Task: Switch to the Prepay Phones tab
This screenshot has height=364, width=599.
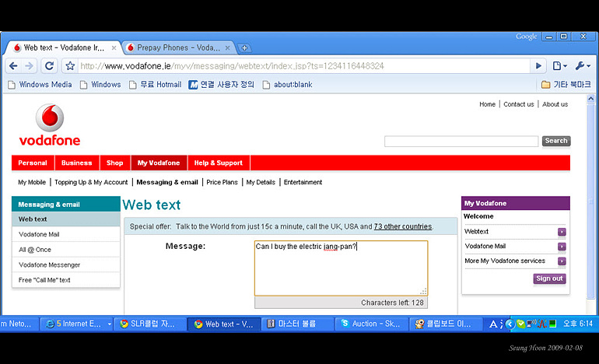Action: point(179,47)
